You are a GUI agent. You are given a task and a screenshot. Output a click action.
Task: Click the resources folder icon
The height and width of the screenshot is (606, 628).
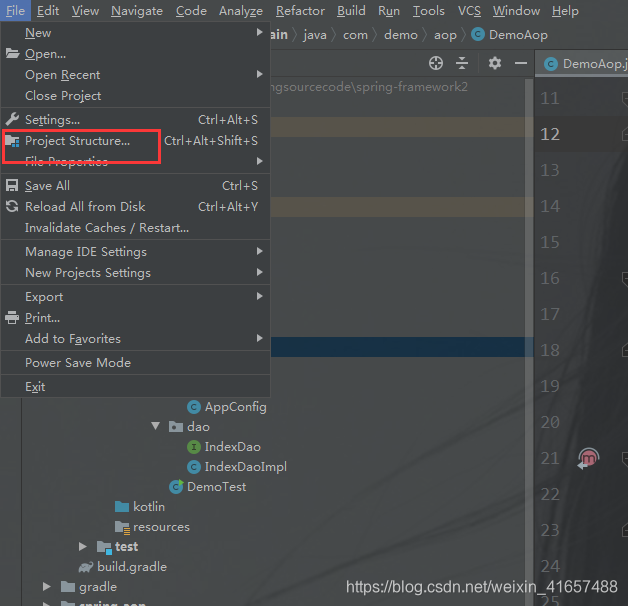(122, 527)
